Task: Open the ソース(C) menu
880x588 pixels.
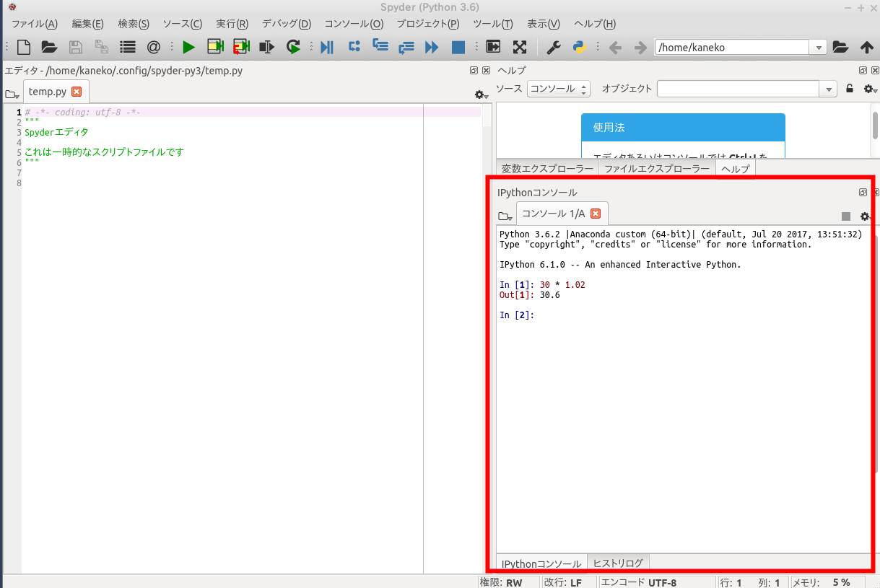Action: 183,23
